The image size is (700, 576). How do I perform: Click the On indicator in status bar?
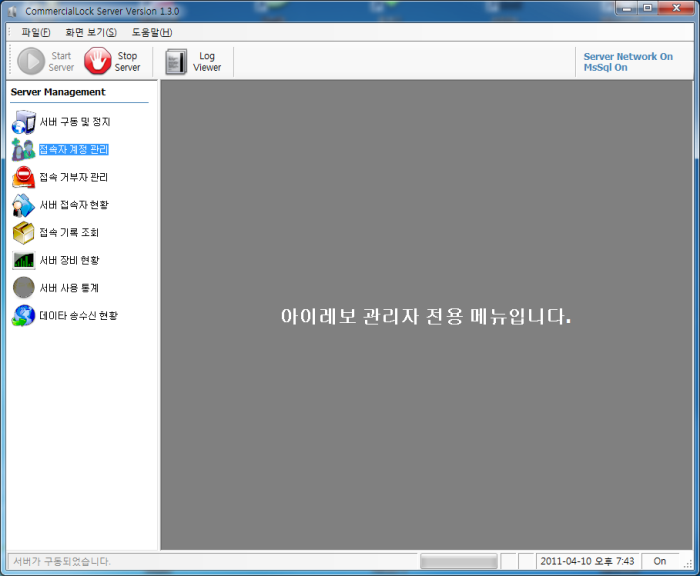pos(660,561)
